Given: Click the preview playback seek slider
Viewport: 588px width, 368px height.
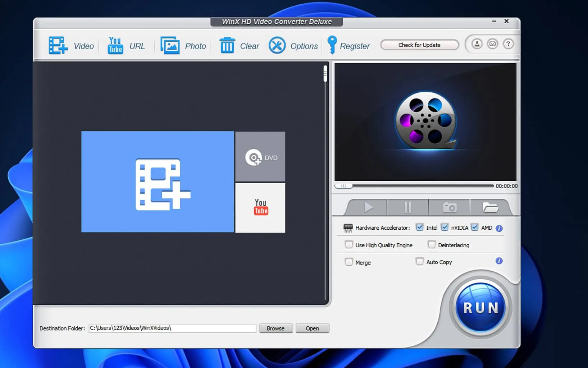Looking at the screenshot, I should coord(414,186).
